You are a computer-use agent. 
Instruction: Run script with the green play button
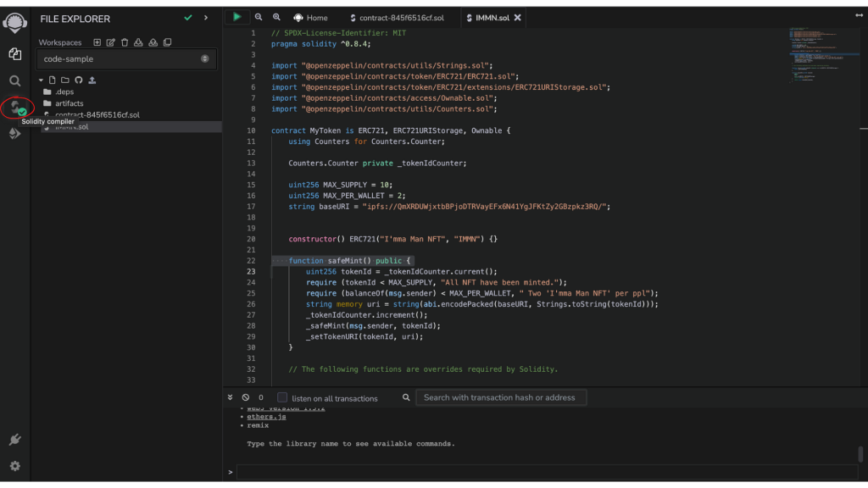237,17
